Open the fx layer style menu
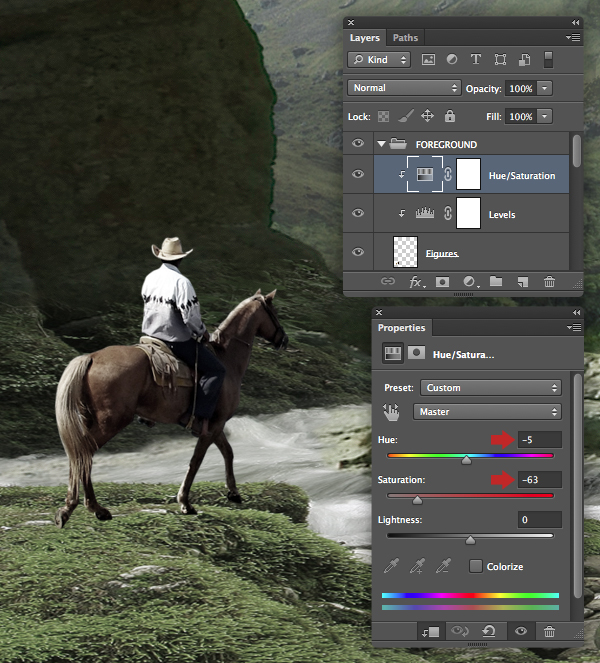This screenshot has height=663, width=600. (x=417, y=282)
